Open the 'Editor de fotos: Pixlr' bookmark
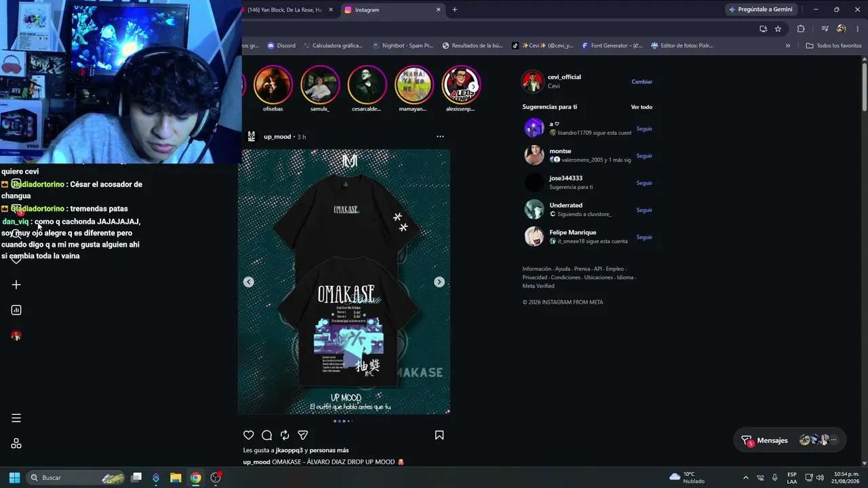This screenshot has height=488, width=868. click(x=682, y=45)
